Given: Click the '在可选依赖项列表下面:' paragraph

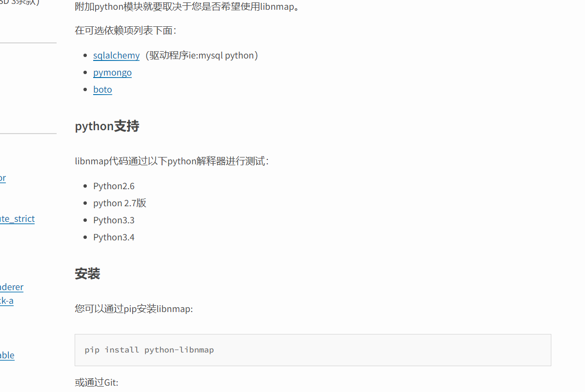Looking at the screenshot, I should 126,30.
